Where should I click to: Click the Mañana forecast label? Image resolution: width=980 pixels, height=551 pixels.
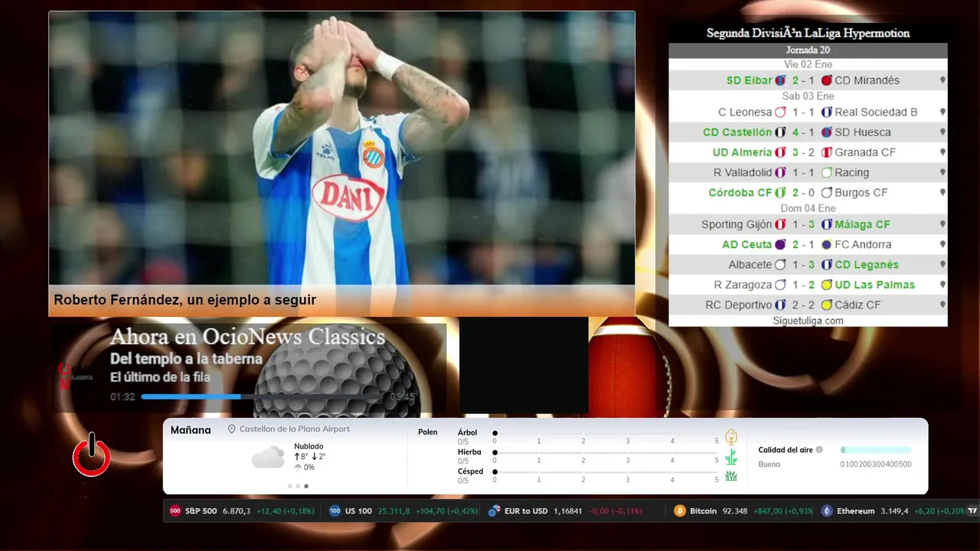tap(191, 430)
